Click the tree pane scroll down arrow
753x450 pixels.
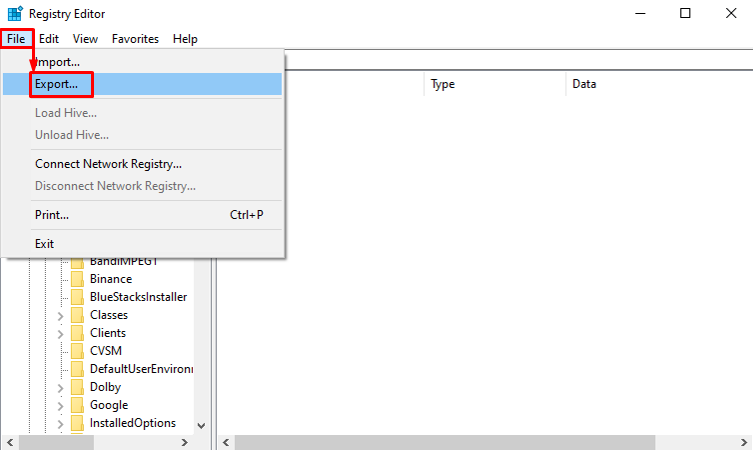click(200, 424)
